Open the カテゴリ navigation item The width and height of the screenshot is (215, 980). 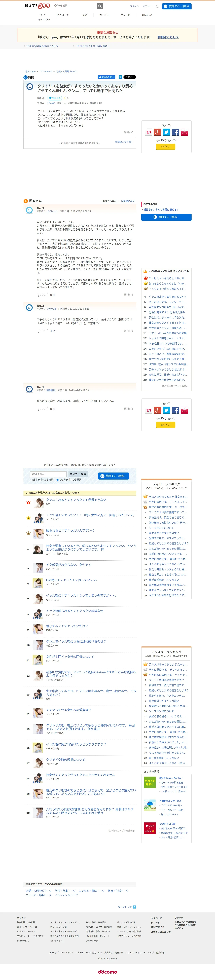[104, 15]
